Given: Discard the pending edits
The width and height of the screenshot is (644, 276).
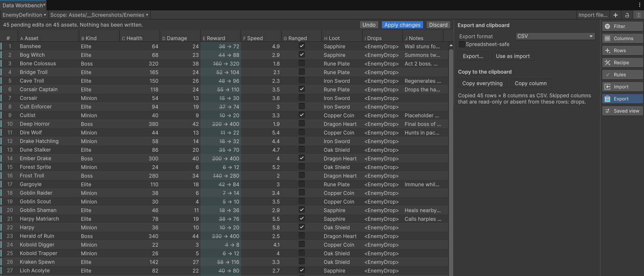Looking at the screenshot, I should coord(438,25).
